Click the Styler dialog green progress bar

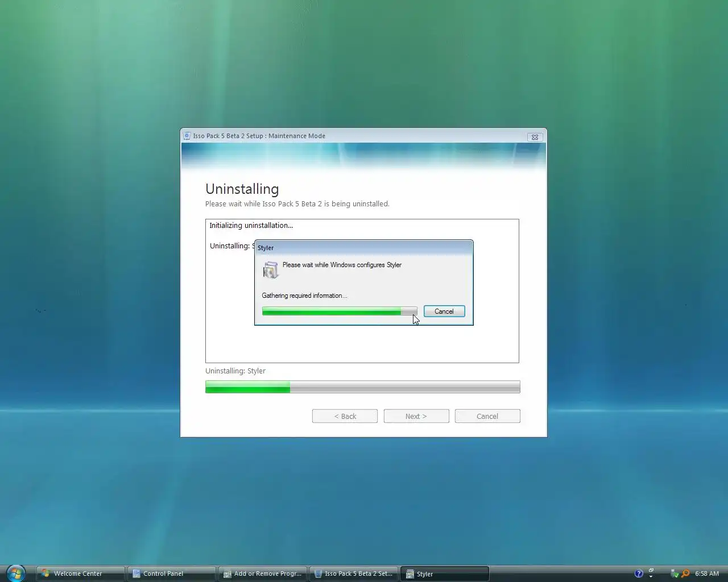(x=340, y=311)
